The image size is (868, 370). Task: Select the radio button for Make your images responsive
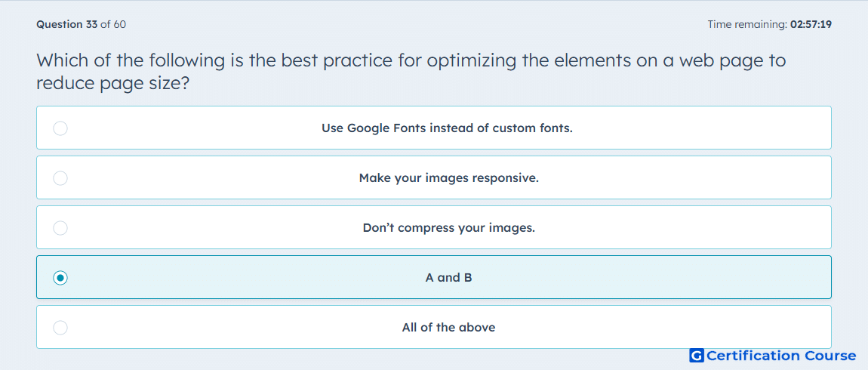coord(60,177)
